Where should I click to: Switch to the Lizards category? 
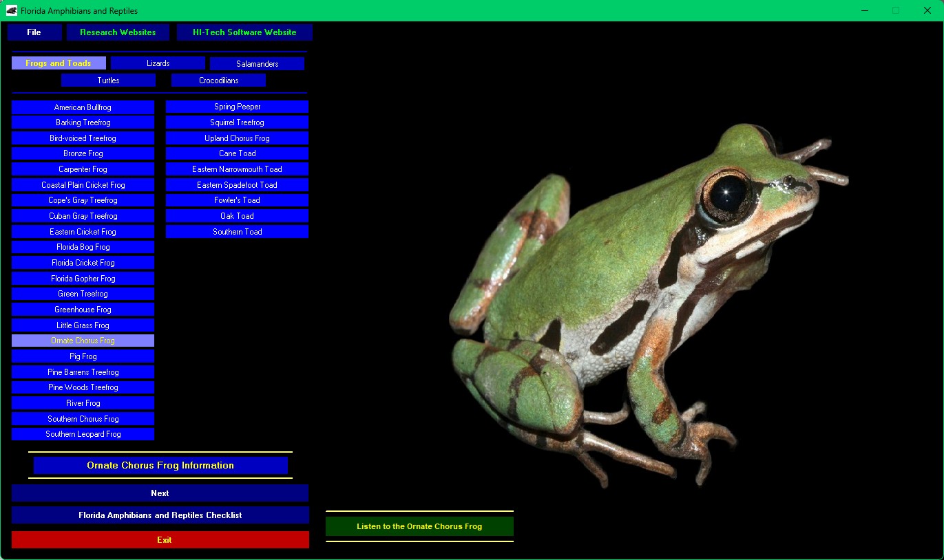(158, 63)
